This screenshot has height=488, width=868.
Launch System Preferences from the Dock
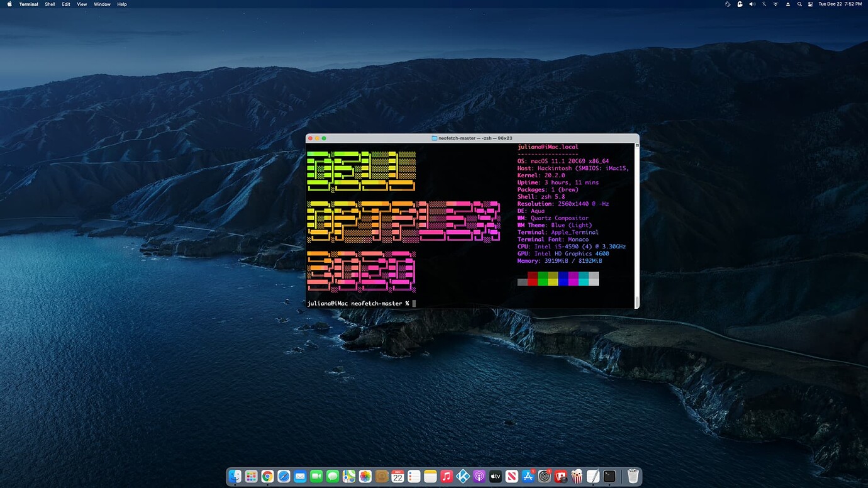click(x=545, y=476)
